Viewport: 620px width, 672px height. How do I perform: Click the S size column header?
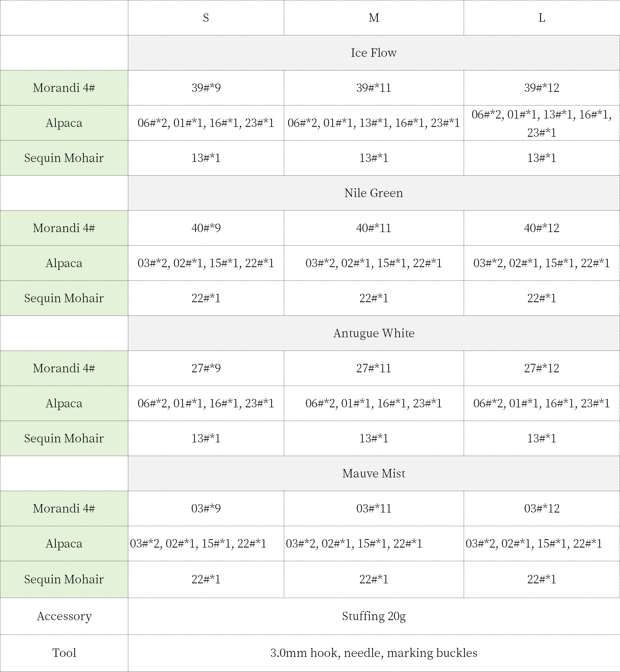click(206, 18)
